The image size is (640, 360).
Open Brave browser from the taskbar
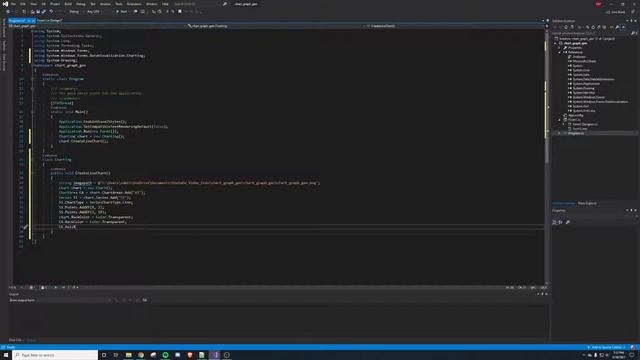pos(190,355)
